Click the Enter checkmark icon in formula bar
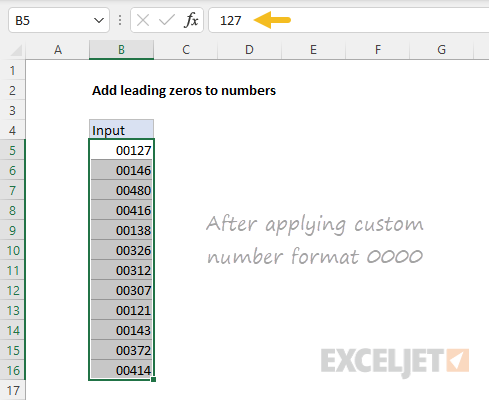Image resolution: width=489 pixels, height=400 pixels. [167, 20]
